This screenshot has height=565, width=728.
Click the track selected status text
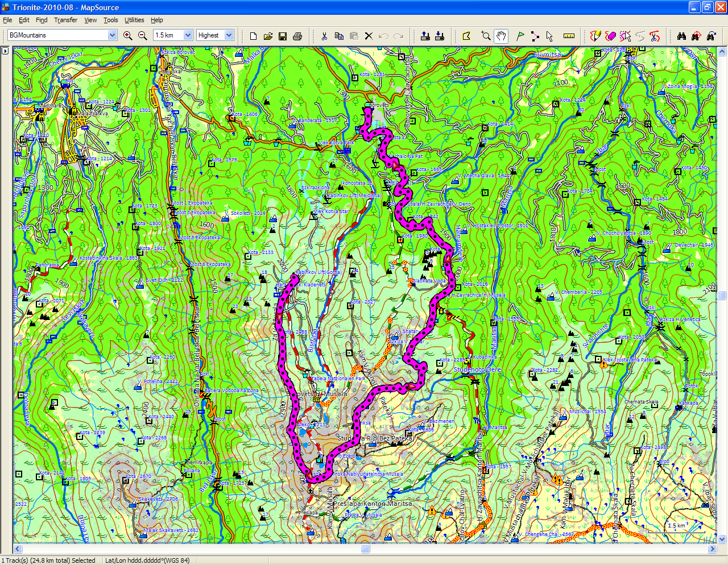tap(48, 560)
